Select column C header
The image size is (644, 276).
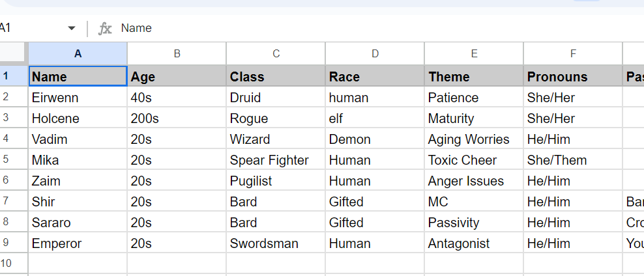coord(276,53)
